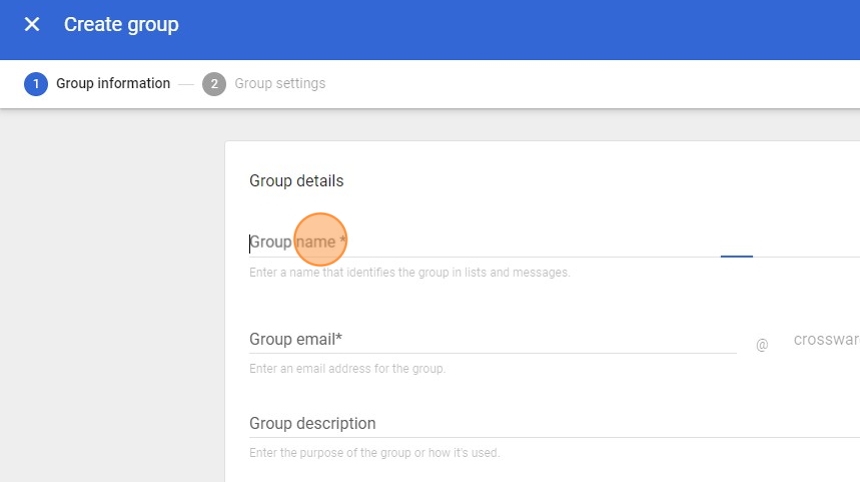This screenshot has height=482, width=860.
Task: Focus the Group name input field
Action: [x=480, y=242]
